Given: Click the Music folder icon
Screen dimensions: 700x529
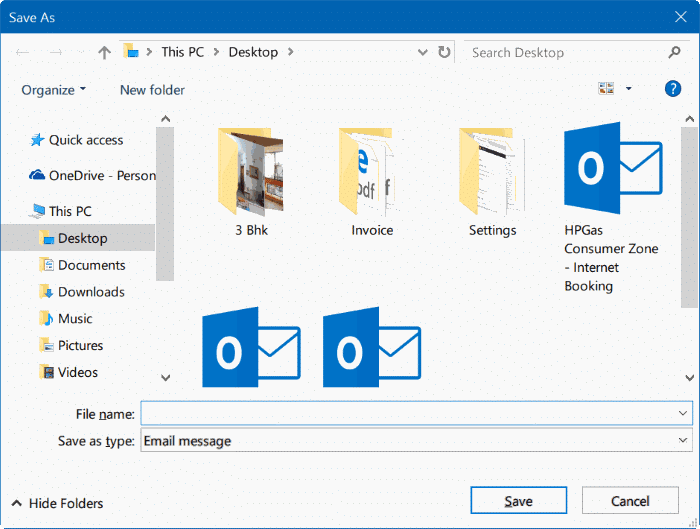Looking at the screenshot, I should coord(46,318).
